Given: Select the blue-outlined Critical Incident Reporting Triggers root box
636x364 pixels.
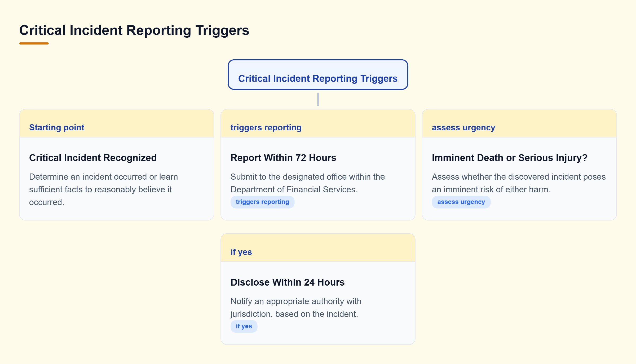Looking at the screenshot, I should coord(318,75).
